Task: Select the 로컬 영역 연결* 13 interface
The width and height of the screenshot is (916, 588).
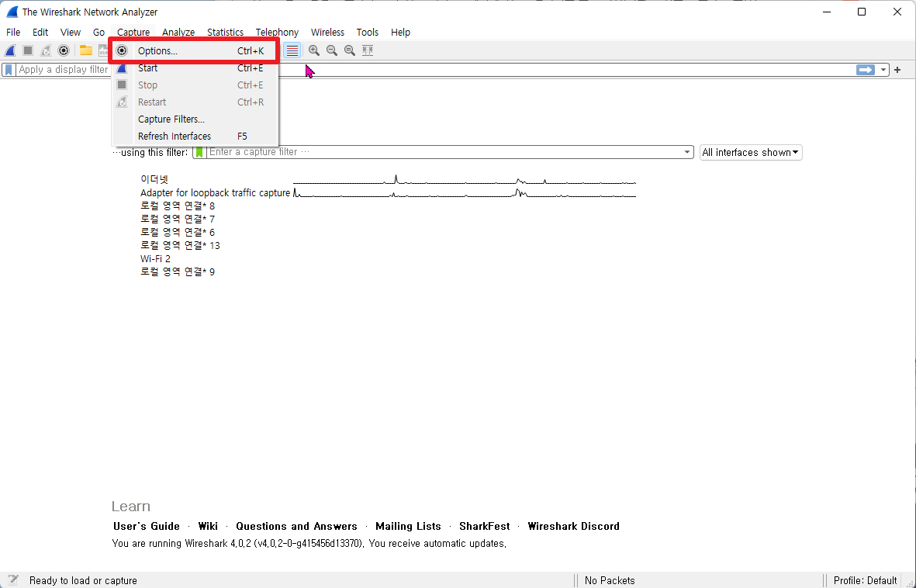Action: [180, 245]
